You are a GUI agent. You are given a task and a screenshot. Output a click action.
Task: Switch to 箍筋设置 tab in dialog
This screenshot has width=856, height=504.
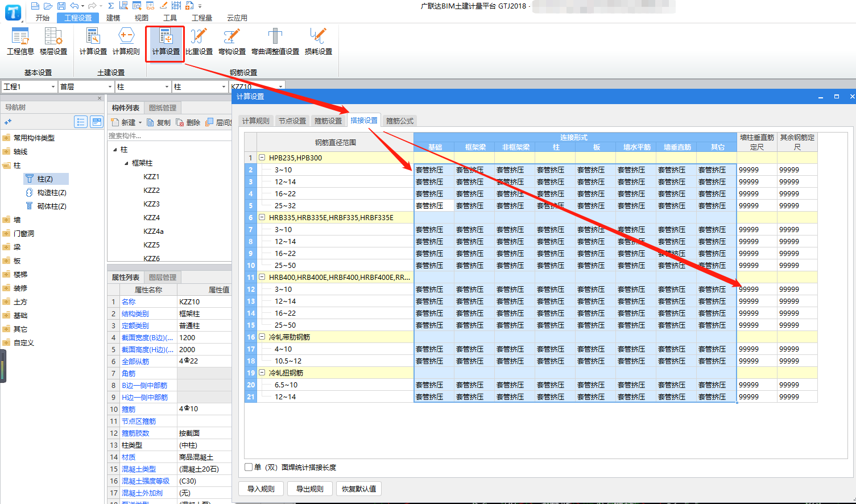click(x=328, y=121)
